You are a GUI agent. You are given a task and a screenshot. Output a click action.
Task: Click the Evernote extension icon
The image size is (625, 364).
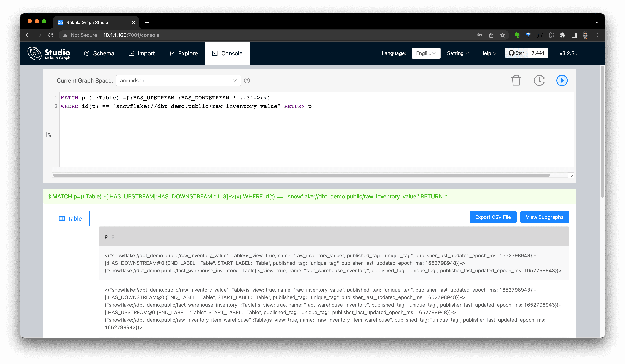point(517,35)
